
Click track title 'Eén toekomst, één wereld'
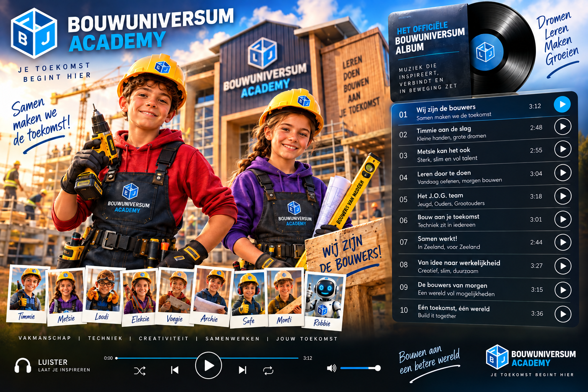[454, 308]
